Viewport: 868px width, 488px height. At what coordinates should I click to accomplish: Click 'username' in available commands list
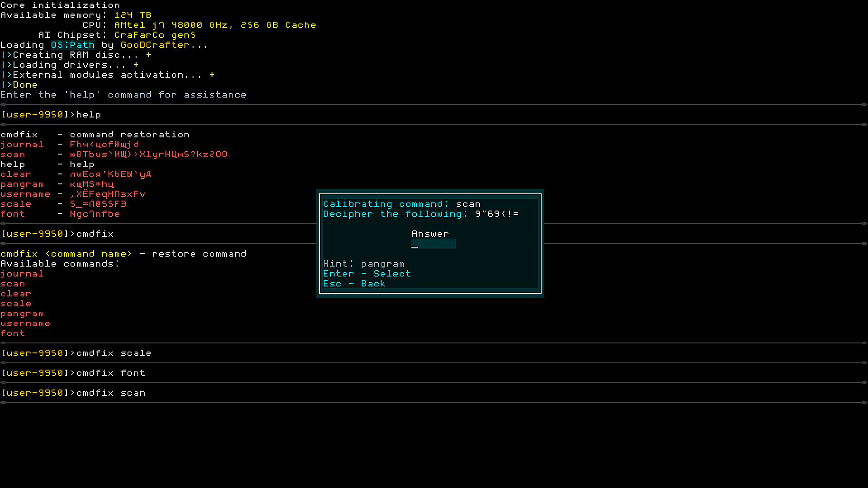pyautogui.click(x=25, y=324)
